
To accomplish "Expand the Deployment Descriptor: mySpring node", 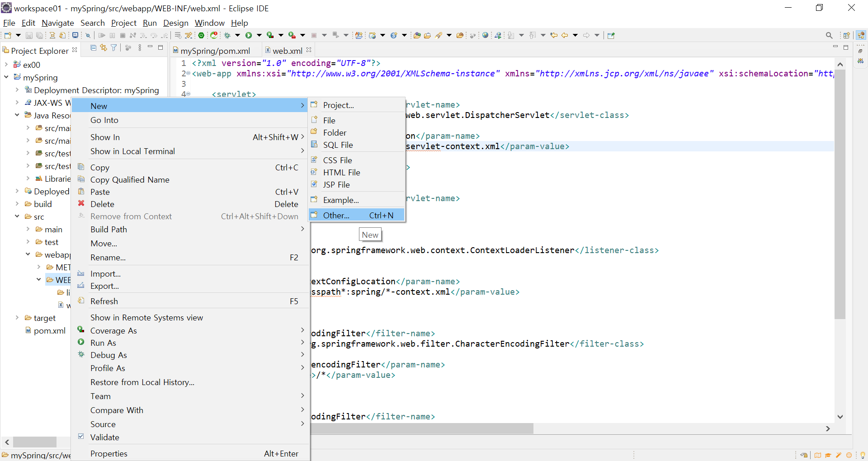I will [x=17, y=90].
